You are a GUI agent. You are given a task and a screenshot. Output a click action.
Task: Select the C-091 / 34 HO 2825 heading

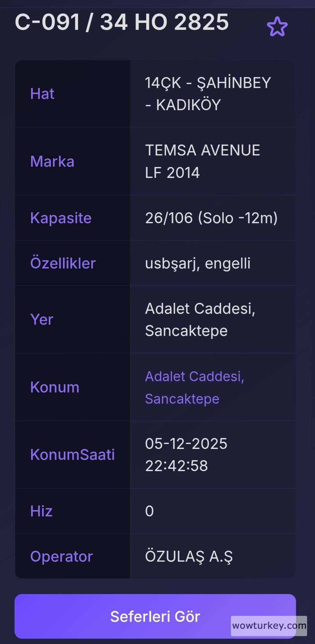(x=122, y=22)
